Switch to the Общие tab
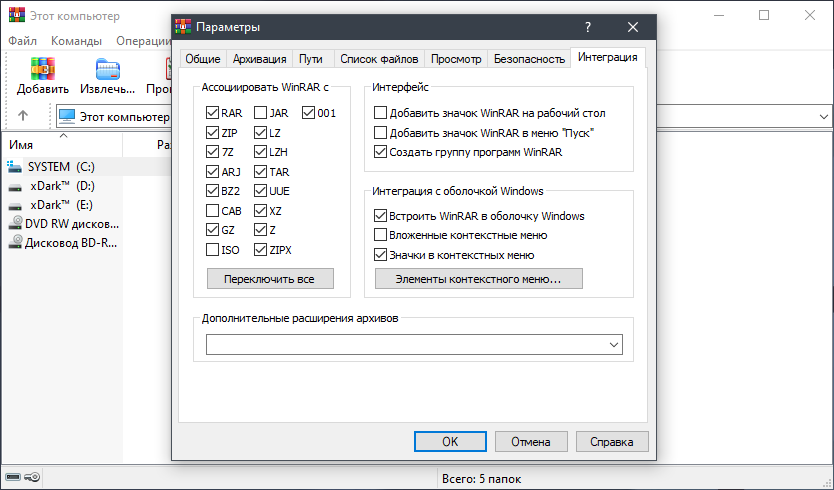Screen dimensions: 834x490 click(203, 59)
